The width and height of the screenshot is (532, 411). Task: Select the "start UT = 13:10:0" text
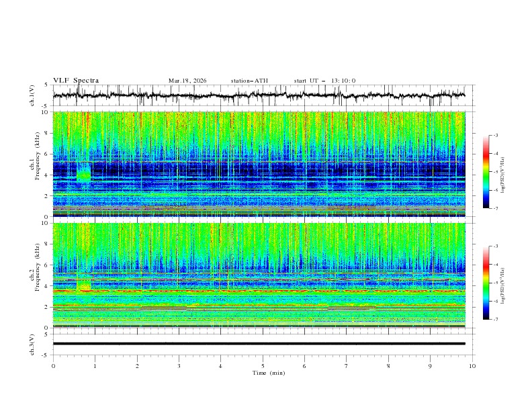(324, 81)
